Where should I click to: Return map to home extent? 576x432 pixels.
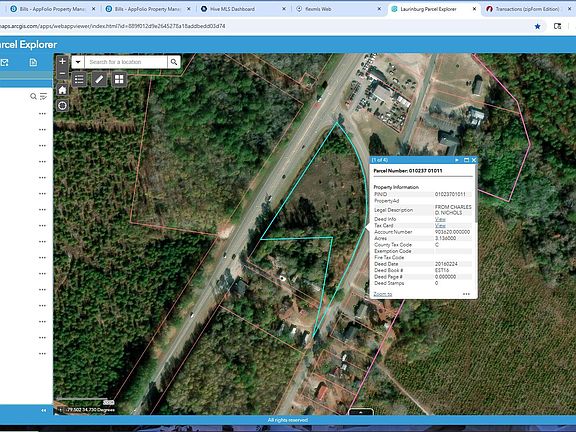point(62,90)
